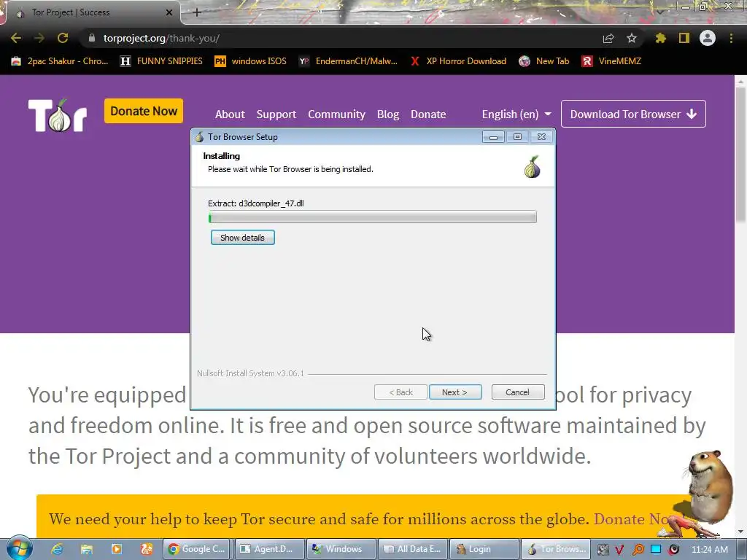Screen dimensions: 747x560
Task: Click the blue monitor tray icon
Action: click(x=656, y=550)
